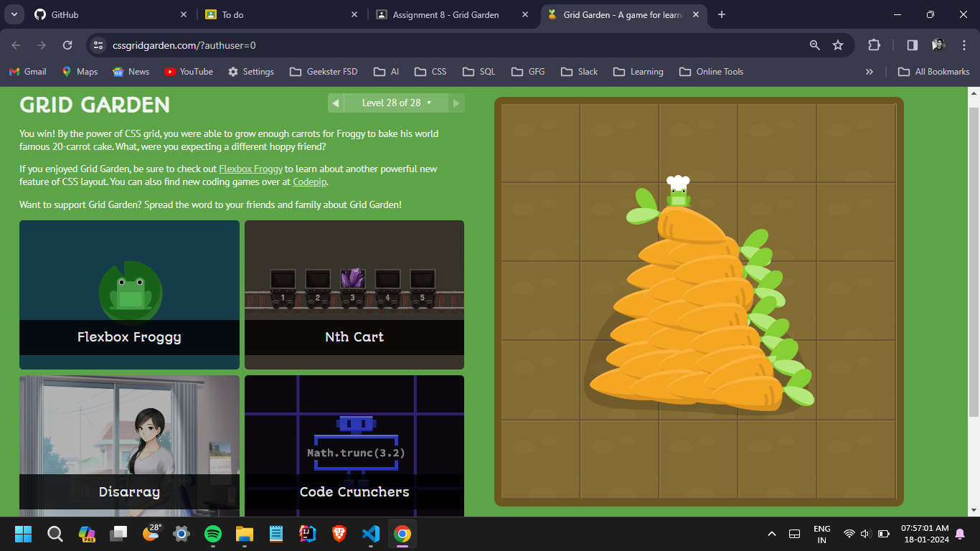
Task: Bookmark this page using the star icon
Action: (x=838, y=44)
